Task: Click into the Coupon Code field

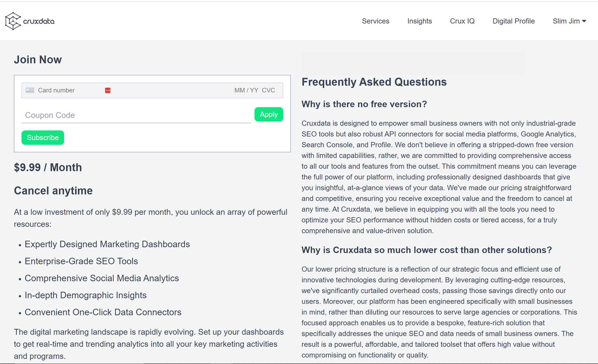Action: click(x=136, y=115)
